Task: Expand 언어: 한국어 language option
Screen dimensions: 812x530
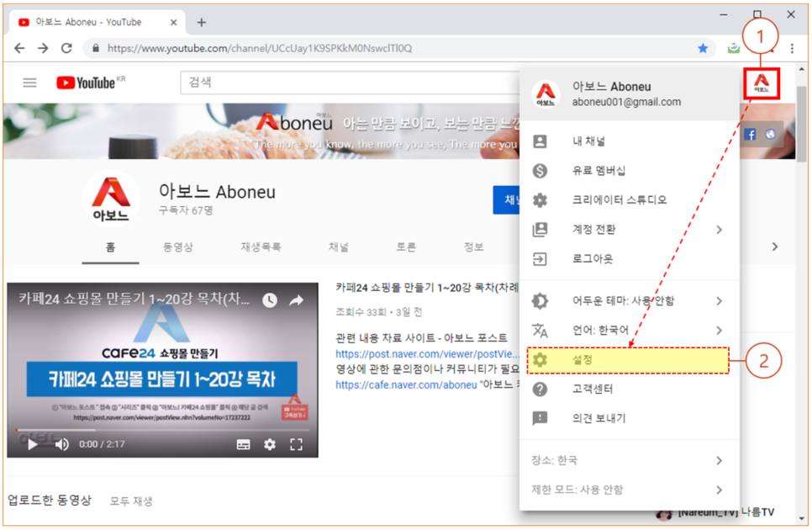Action: (x=630, y=331)
